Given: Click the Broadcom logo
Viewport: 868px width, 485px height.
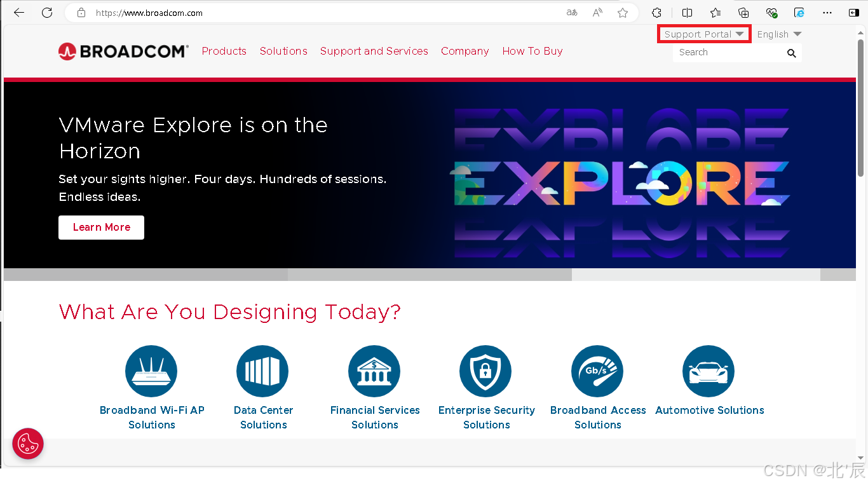Looking at the screenshot, I should 123,51.
